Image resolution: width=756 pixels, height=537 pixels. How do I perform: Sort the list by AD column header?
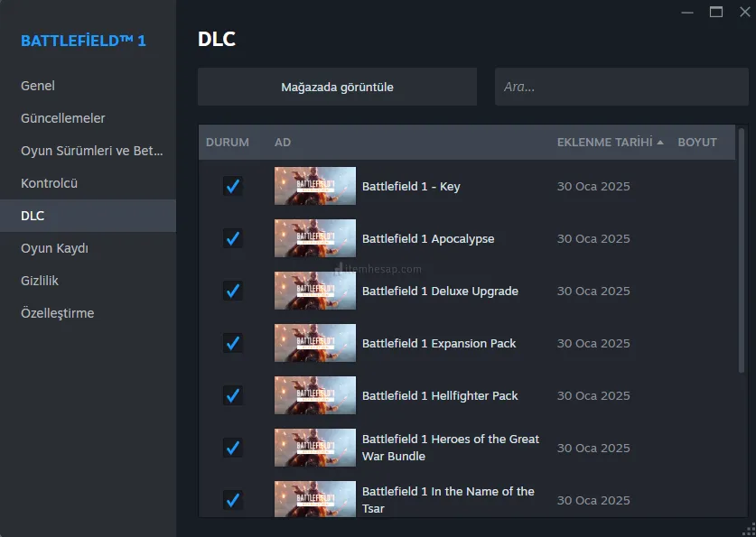coord(283,143)
